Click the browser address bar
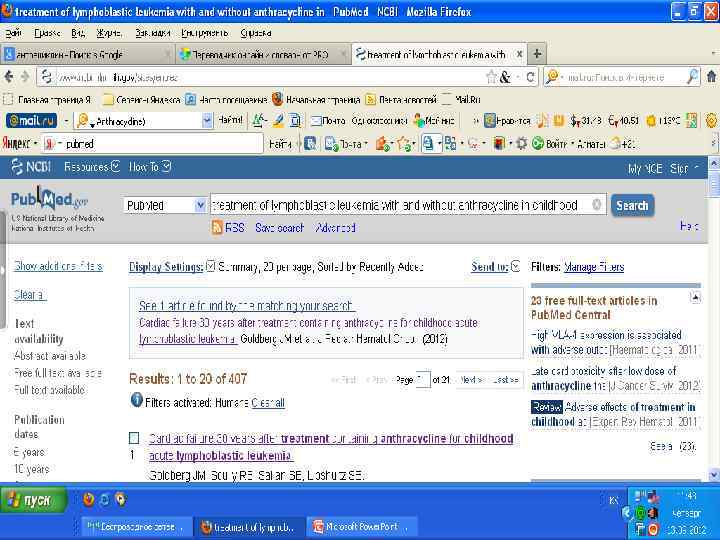 coord(269,77)
